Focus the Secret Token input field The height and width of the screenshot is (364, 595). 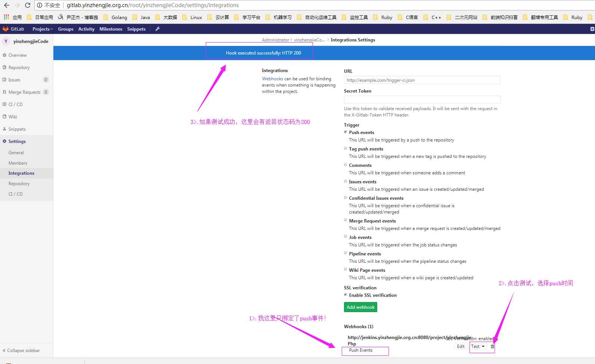(422, 100)
